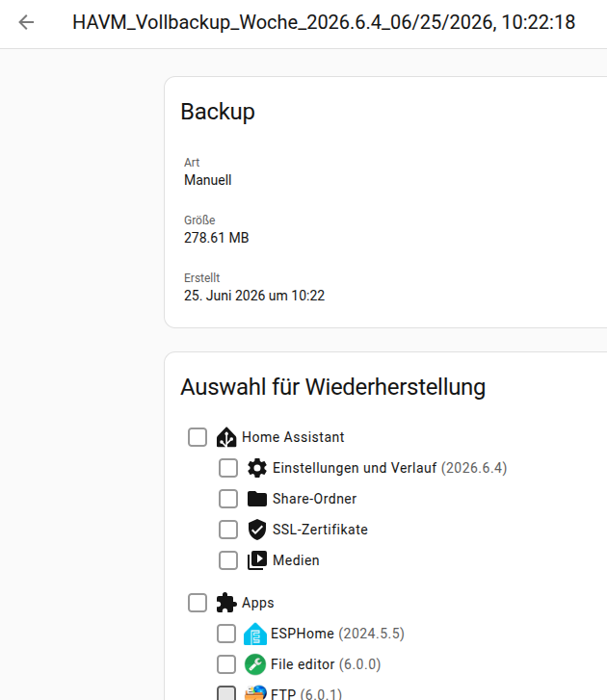Screen dimensions: 607x700
Task: Click the ESPHome app icon
Action: point(255,634)
